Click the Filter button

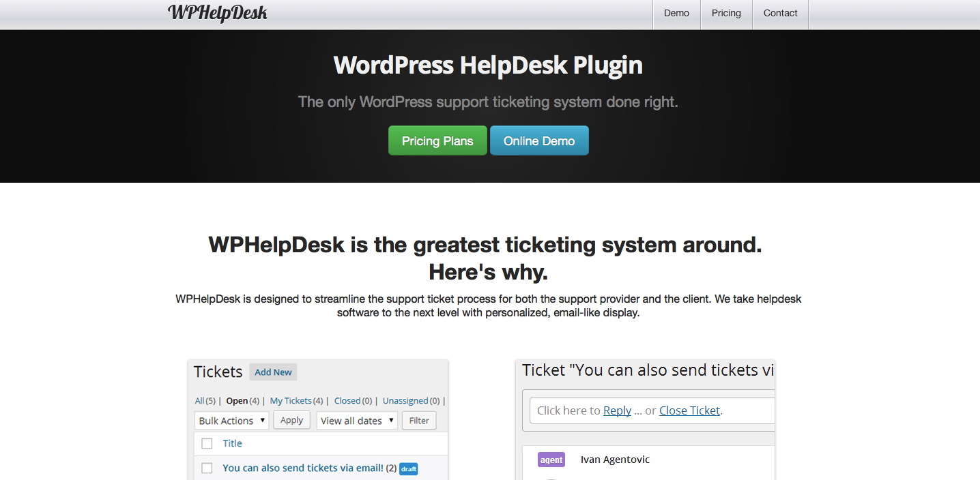[419, 421]
